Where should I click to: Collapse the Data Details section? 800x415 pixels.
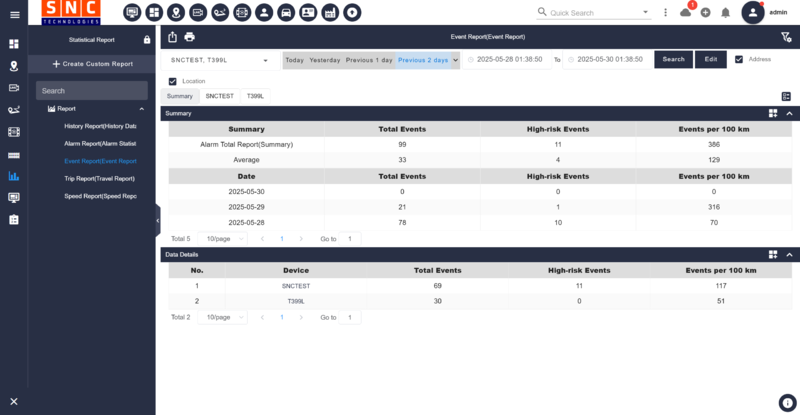click(789, 254)
